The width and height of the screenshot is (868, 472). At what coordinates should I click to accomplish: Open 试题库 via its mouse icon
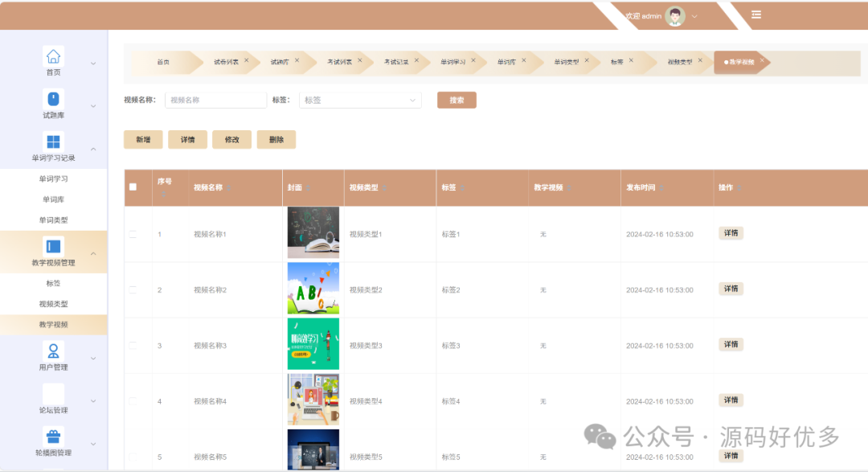[x=53, y=99]
